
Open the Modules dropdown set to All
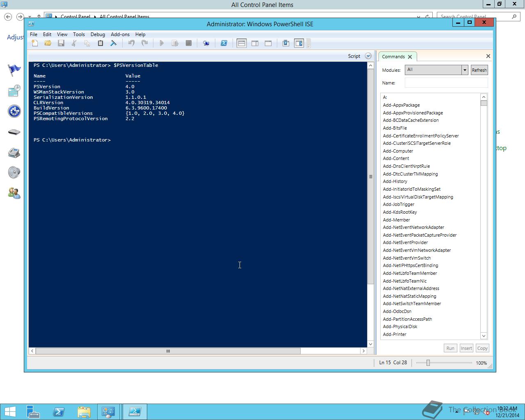pos(436,70)
